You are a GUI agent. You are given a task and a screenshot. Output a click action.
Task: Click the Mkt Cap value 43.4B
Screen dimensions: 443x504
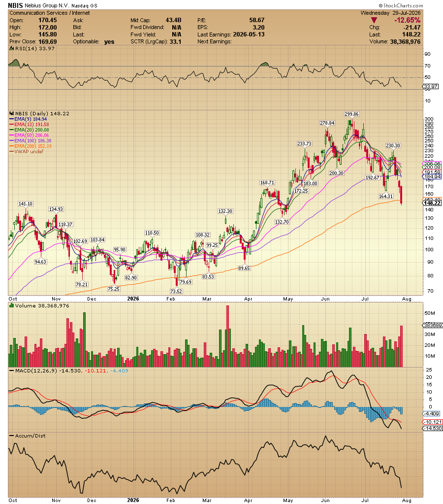point(173,20)
